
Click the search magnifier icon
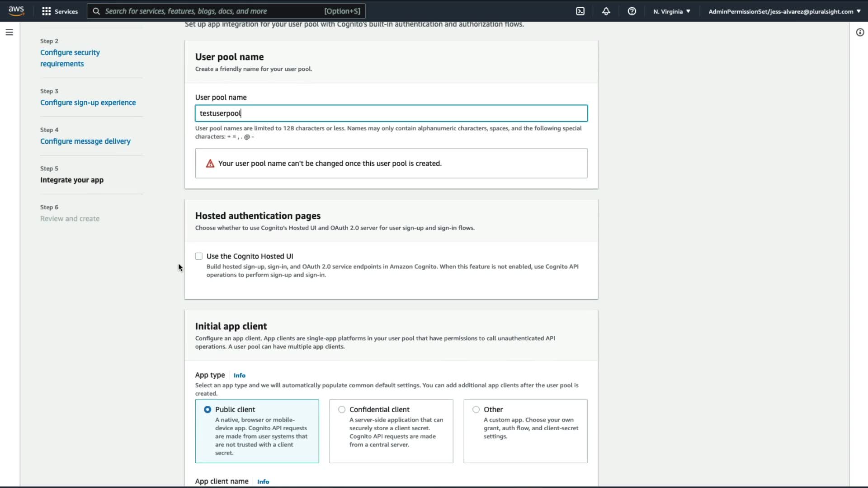click(96, 11)
